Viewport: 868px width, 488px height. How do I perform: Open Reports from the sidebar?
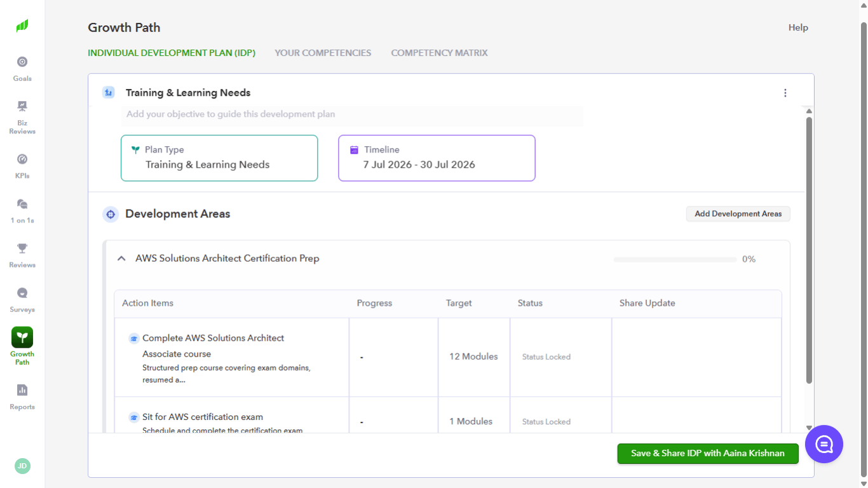(22, 397)
